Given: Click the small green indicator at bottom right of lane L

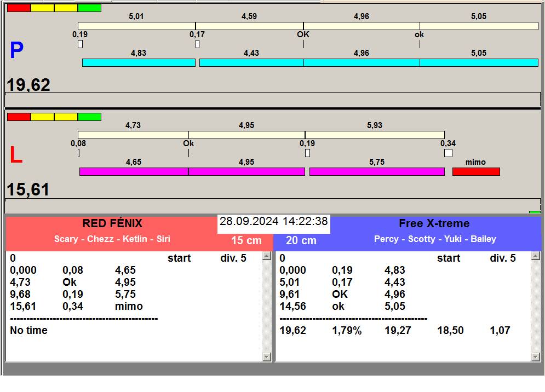Looking at the screenshot, I should point(535,212).
